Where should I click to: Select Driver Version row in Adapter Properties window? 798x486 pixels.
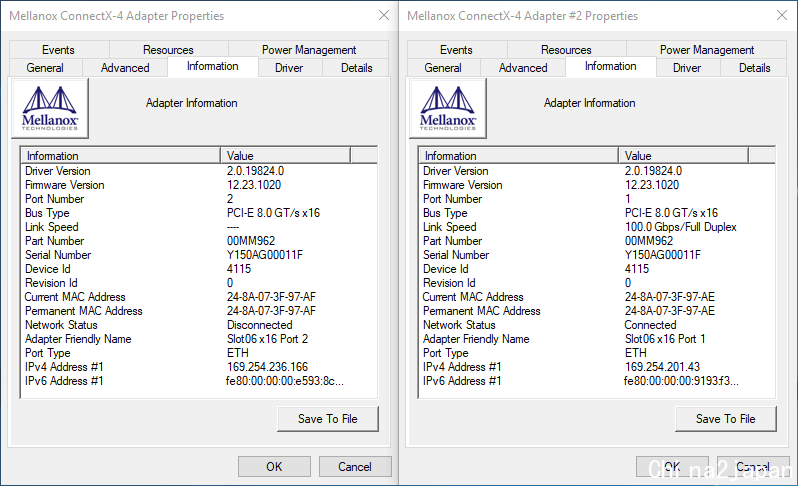(x=199, y=171)
